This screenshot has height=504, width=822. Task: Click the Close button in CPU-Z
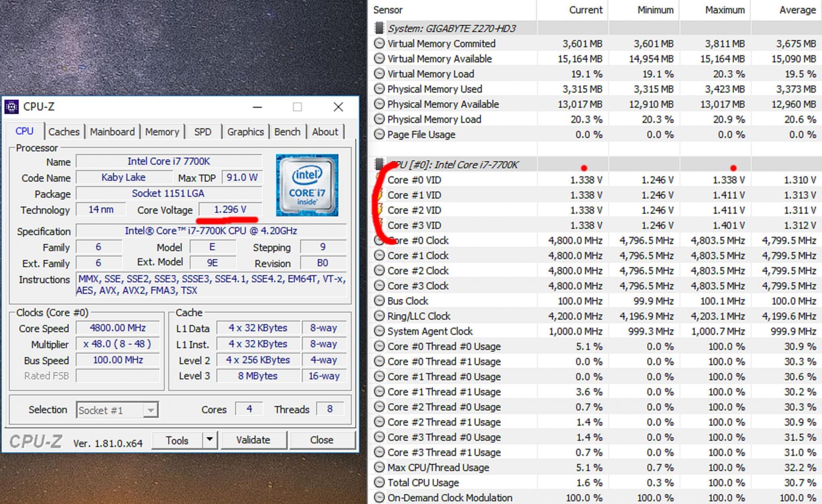pos(321,440)
